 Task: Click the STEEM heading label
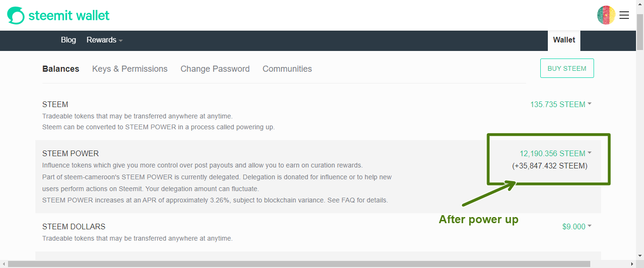coord(55,104)
